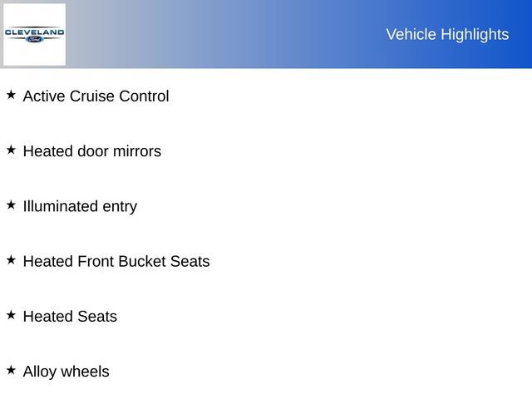Click the star icon beside Active Cruise Control
This screenshot has height=399, width=532.
(x=11, y=95)
